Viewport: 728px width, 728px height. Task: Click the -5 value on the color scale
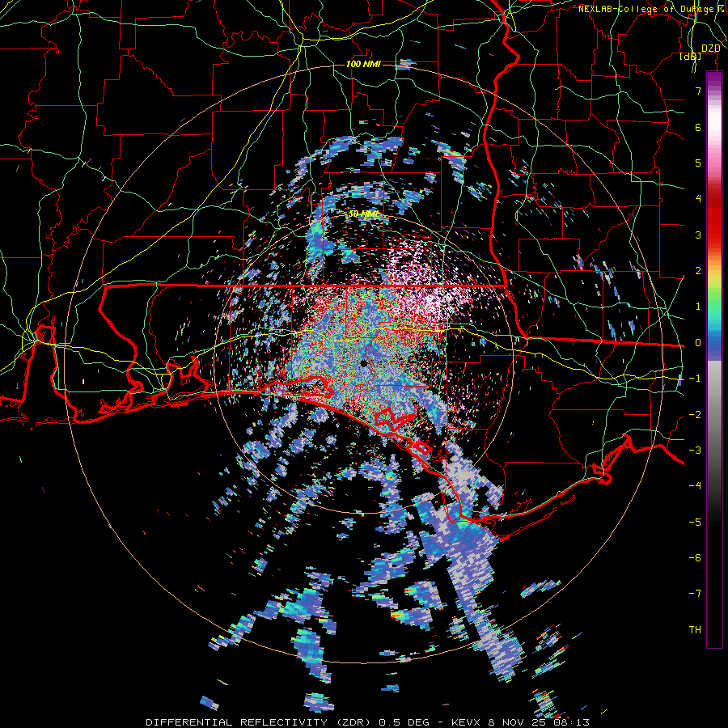click(695, 523)
